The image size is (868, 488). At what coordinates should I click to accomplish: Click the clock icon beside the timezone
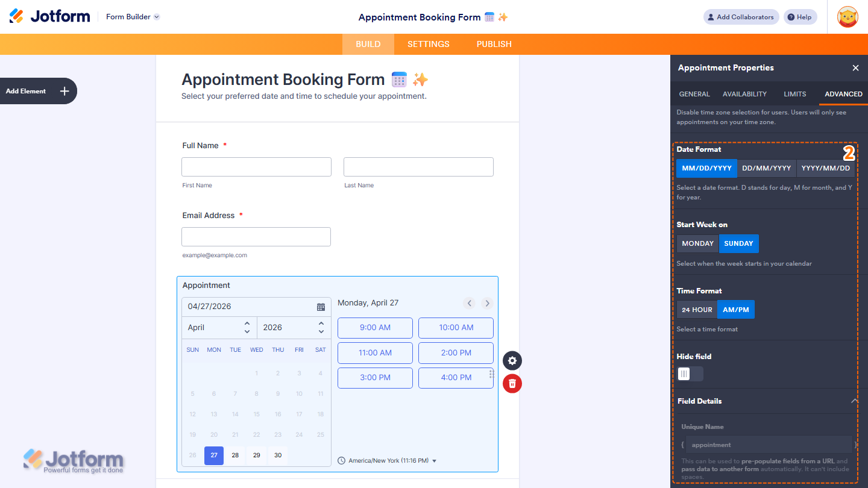click(x=341, y=460)
